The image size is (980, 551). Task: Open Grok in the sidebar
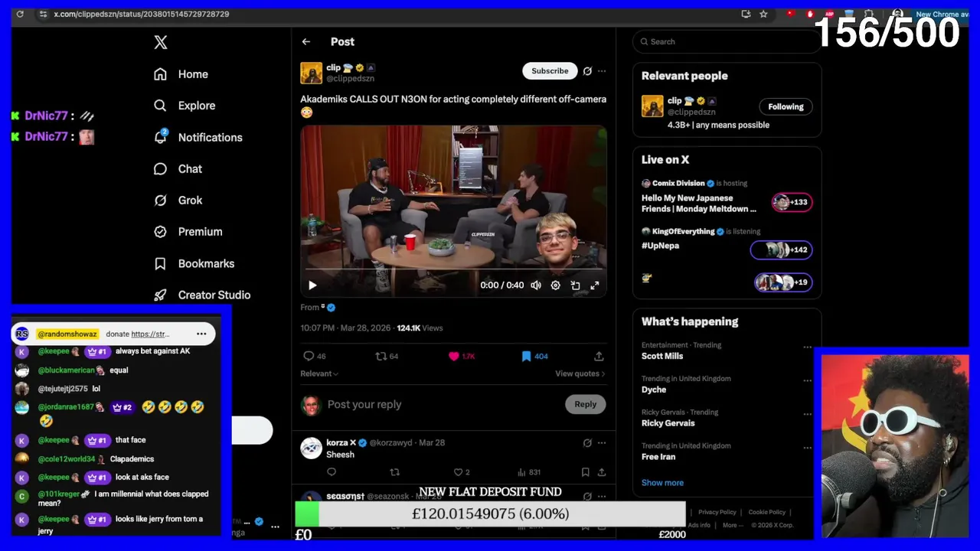coord(178,200)
